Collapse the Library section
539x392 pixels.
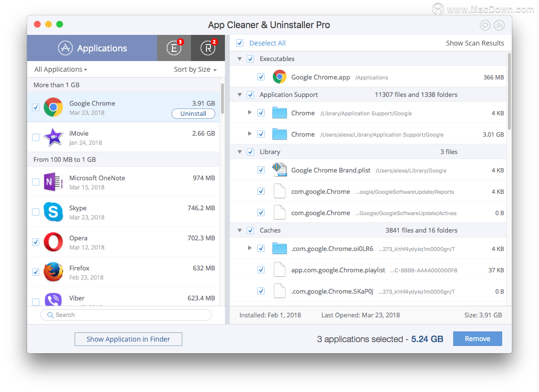239,152
